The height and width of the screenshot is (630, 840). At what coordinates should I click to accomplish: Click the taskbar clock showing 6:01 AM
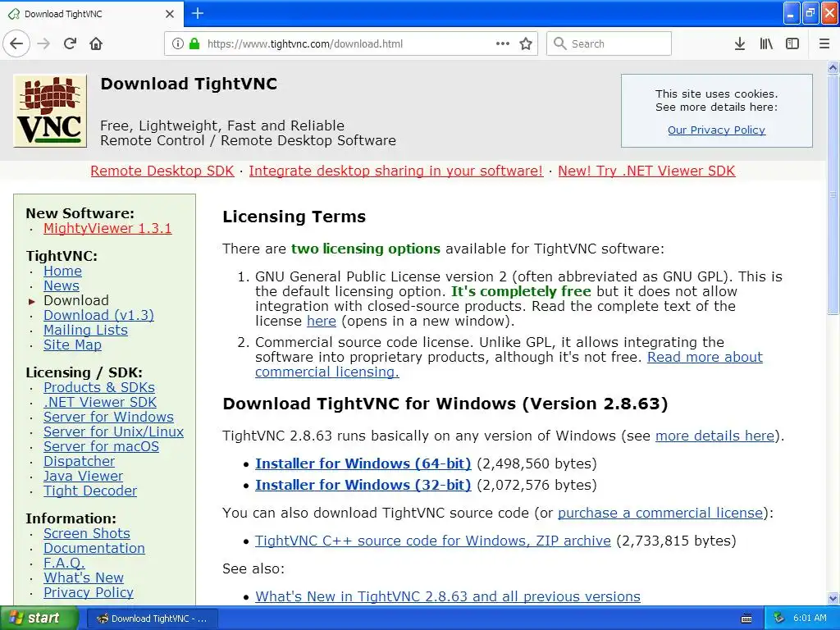(x=810, y=619)
